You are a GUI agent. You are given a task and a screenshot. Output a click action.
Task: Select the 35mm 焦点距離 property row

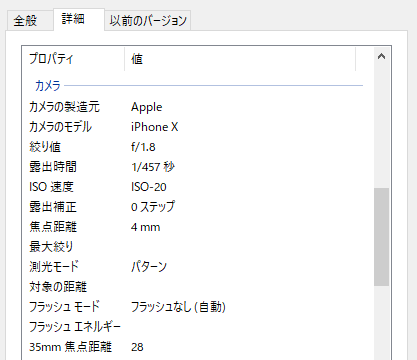point(70,347)
